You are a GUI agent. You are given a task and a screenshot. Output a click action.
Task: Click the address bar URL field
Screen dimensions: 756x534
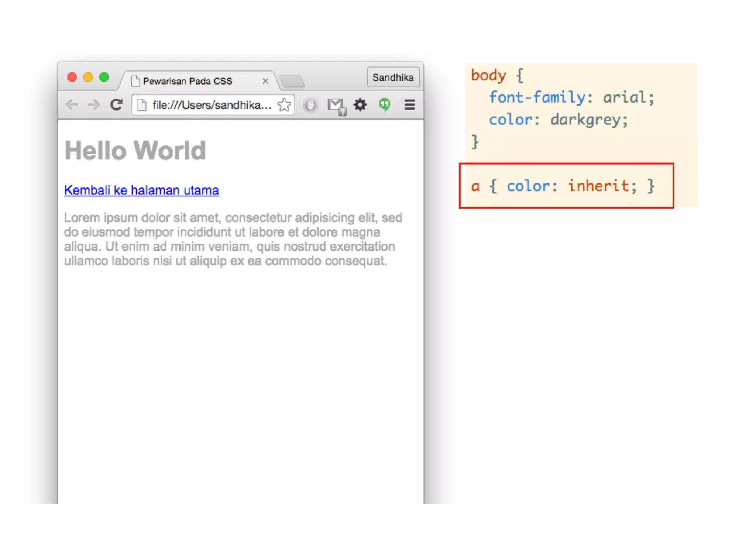[212, 105]
